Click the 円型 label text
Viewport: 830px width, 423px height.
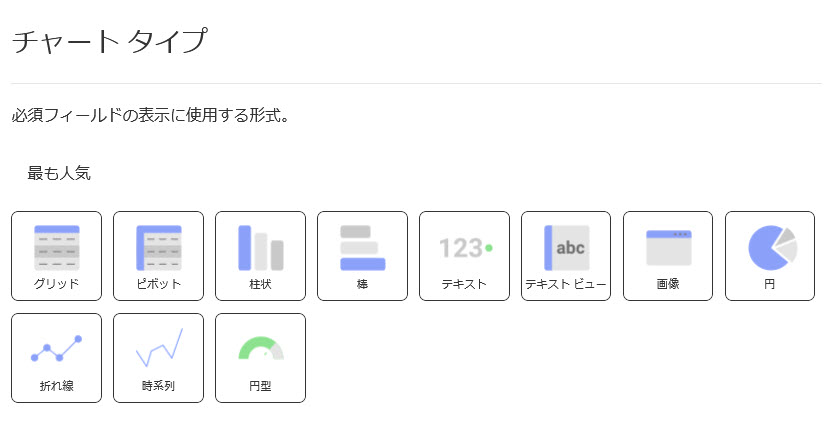(260, 386)
